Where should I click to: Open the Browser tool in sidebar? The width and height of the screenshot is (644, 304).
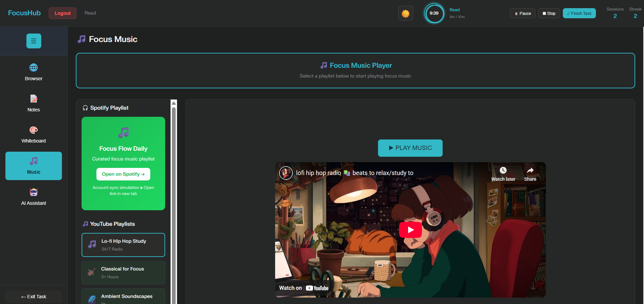coord(34,72)
